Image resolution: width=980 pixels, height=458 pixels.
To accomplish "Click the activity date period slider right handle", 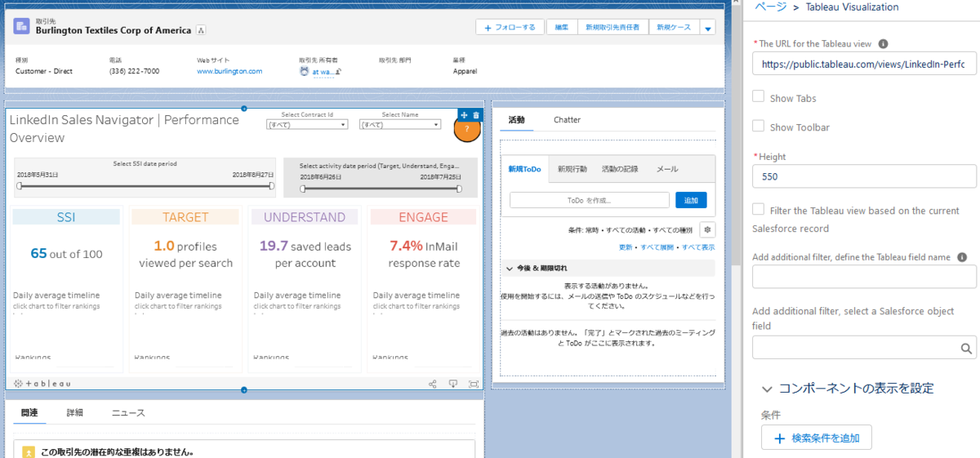I will (x=459, y=189).
